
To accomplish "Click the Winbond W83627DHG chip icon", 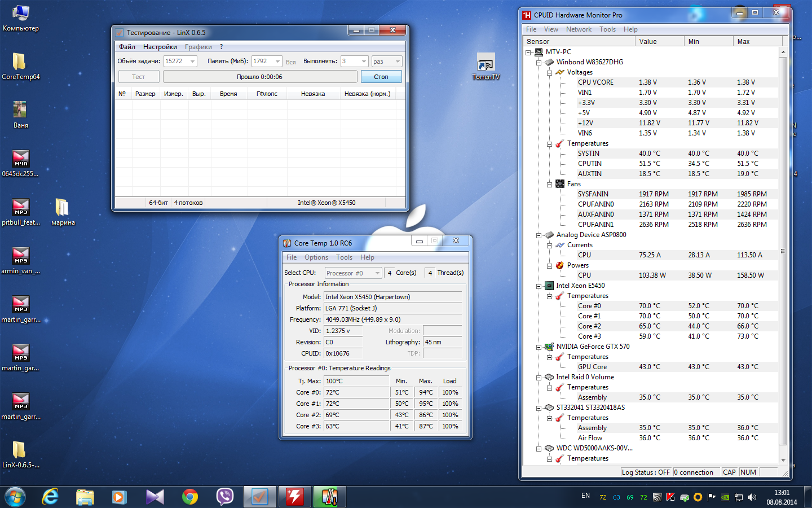I will tap(549, 62).
